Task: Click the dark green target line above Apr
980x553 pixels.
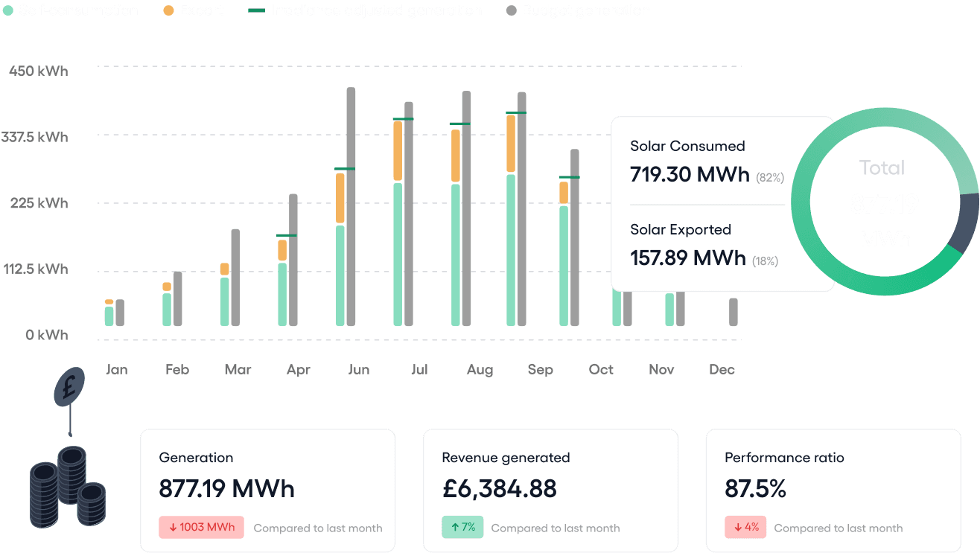Action: pos(287,235)
